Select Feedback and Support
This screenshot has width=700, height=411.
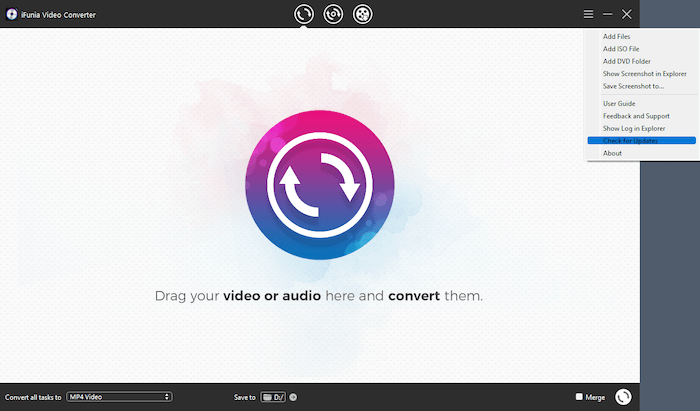634,116
